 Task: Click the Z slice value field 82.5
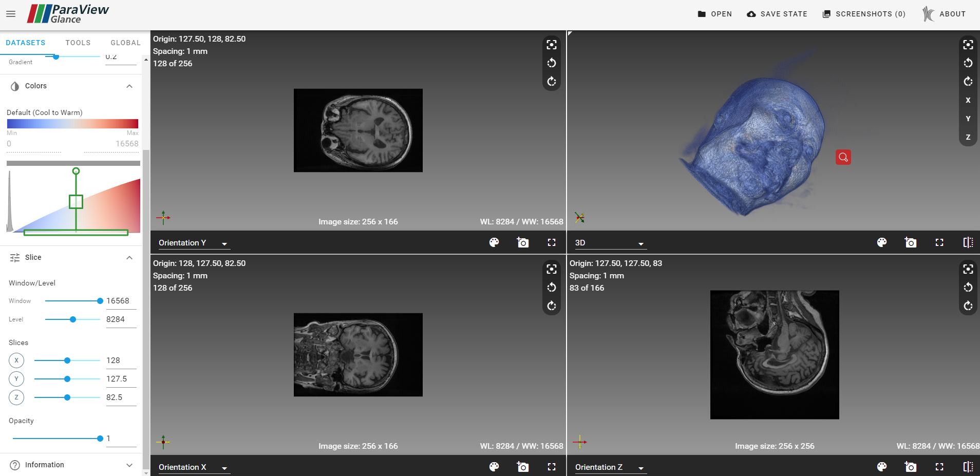click(121, 397)
